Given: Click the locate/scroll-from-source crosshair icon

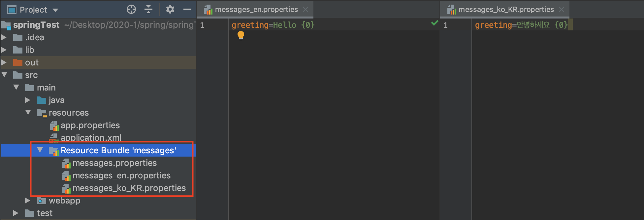Looking at the screenshot, I should click(131, 10).
